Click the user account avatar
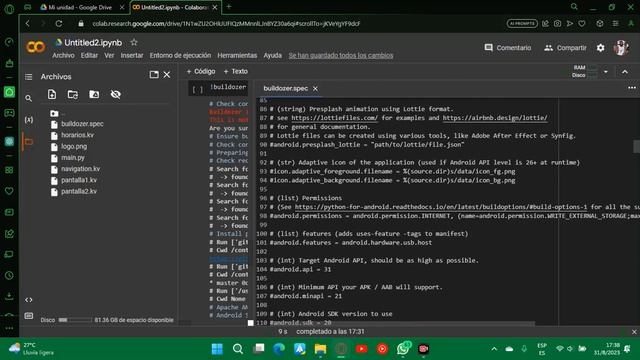Image resolution: width=640 pixels, height=360 pixels. point(621,48)
